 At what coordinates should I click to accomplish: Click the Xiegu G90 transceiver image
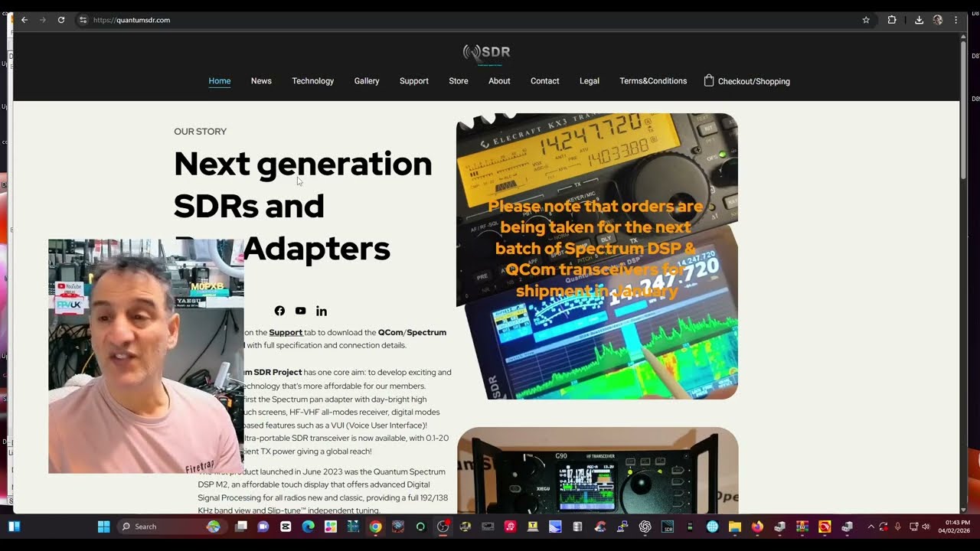(597, 470)
